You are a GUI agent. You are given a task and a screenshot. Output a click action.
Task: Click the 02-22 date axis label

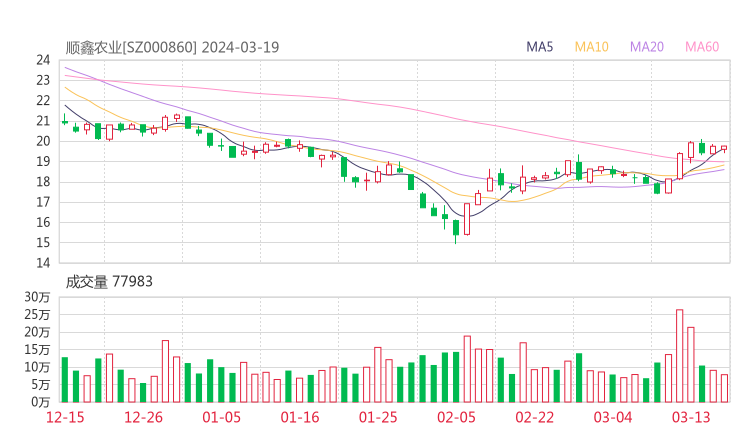[x=534, y=417]
